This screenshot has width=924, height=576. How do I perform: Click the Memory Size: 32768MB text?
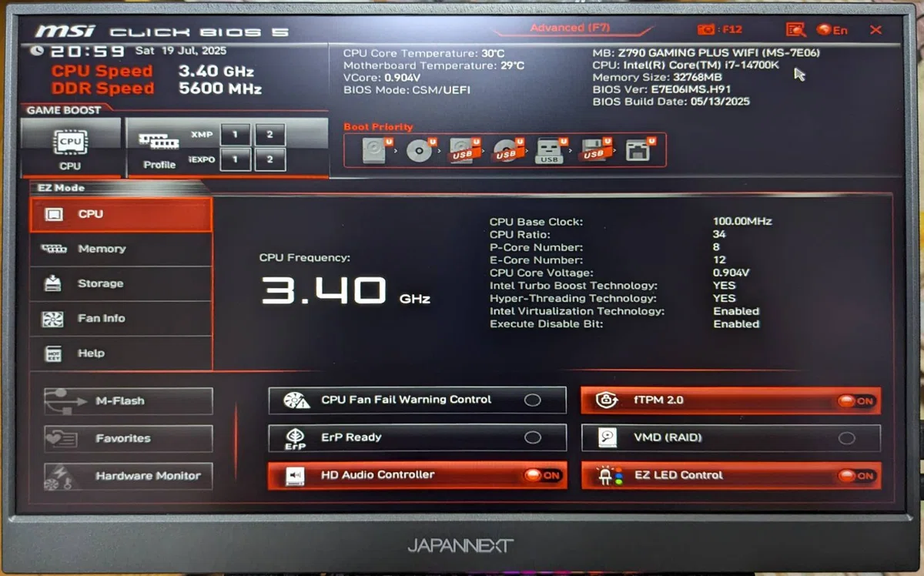click(657, 77)
